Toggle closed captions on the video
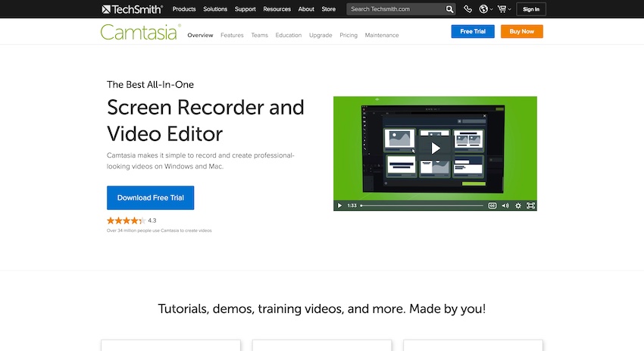Image resolution: width=644 pixels, height=351 pixels. click(492, 205)
